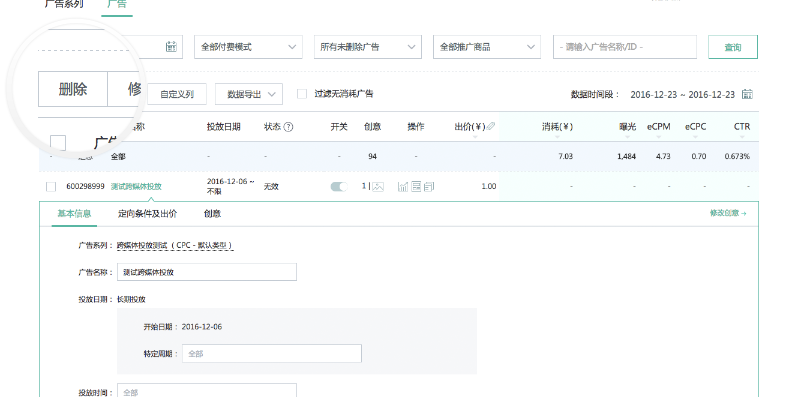Image resolution: width=790 pixels, height=397 pixels.
Task: Open the 所有未删除广告 dropdown
Action: click(x=368, y=47)
